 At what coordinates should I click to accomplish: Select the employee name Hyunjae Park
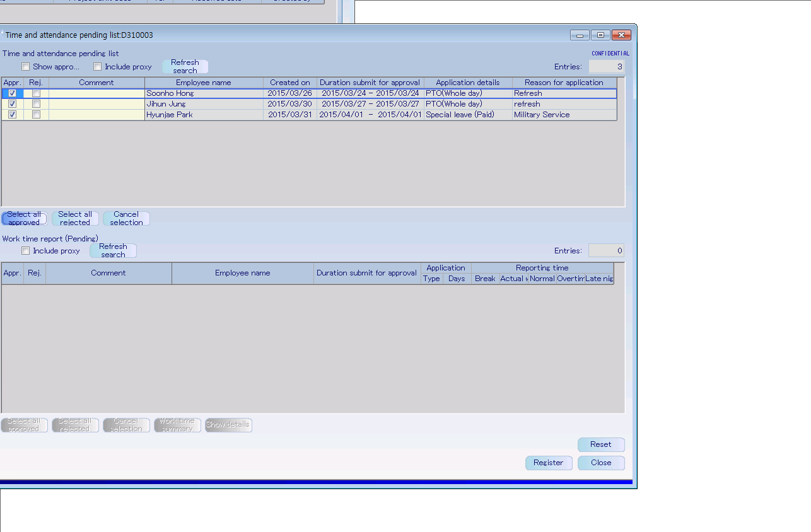click(170, 115)
